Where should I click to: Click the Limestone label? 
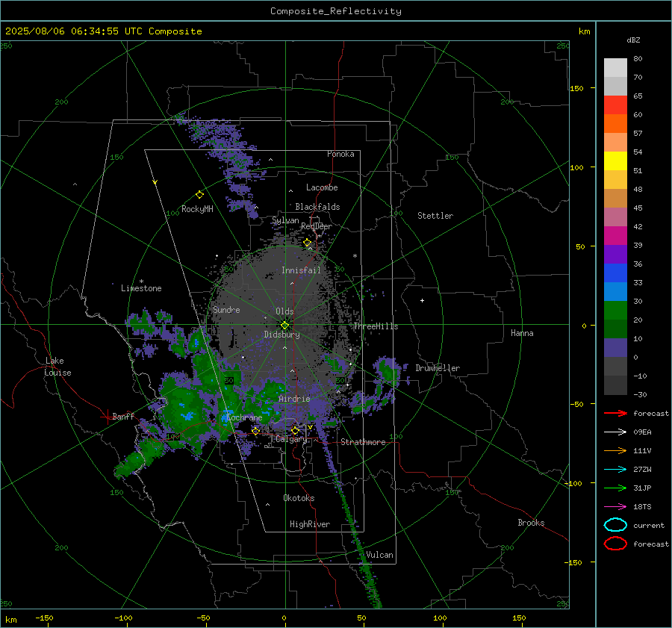(141, 288)
